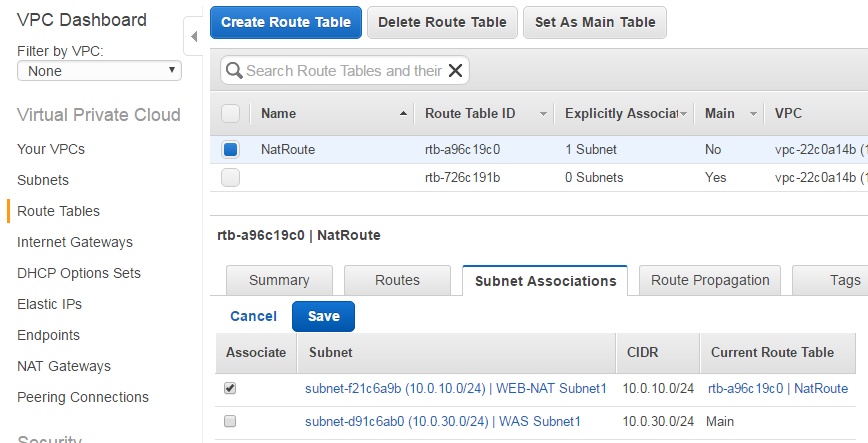
Task: Clear the route table search box
Action: pyautogui.click(x=456, y=70)
